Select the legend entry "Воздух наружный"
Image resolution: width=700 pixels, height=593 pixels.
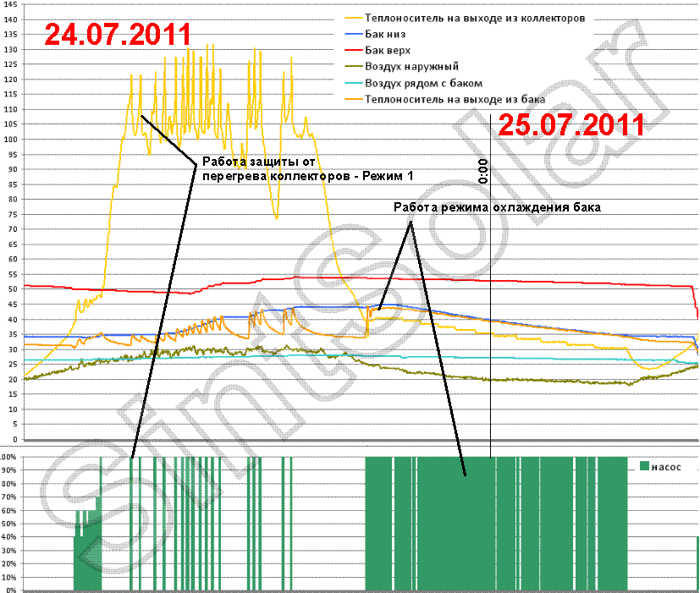pyautogui.click(x=411, y=67)
